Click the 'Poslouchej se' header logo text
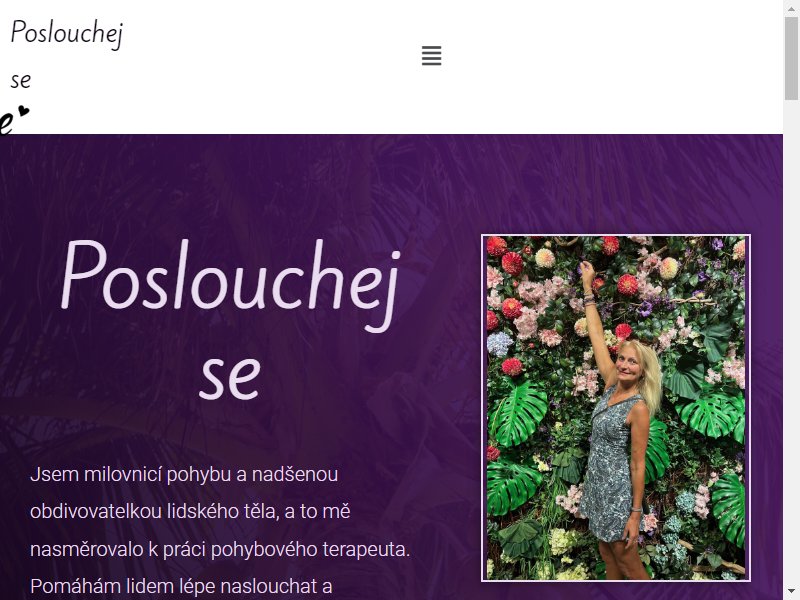 pyautogui.click(x=67, y=55)
